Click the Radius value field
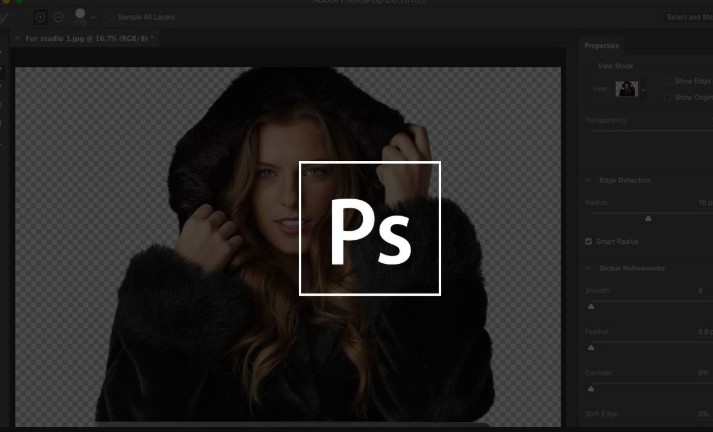 point(705,202)
